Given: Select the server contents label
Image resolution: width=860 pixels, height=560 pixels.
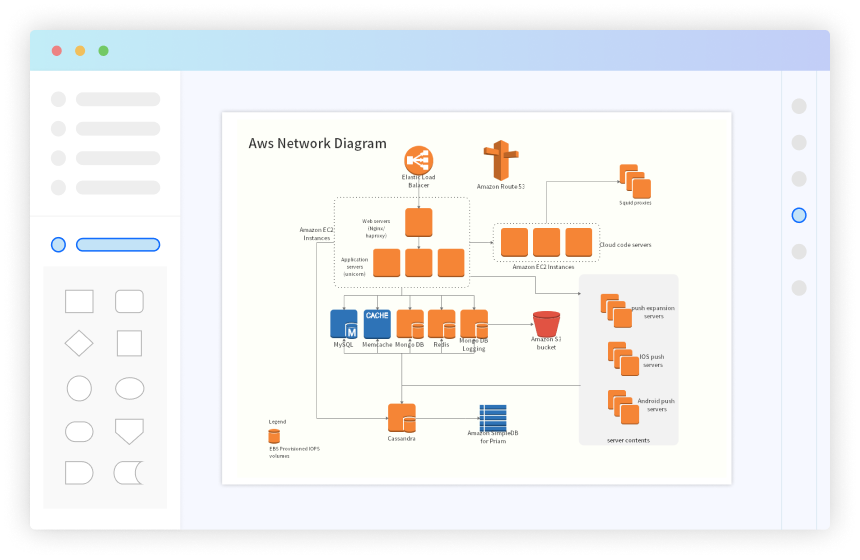Looking at the screenshot, I should (x=628, y=440).
